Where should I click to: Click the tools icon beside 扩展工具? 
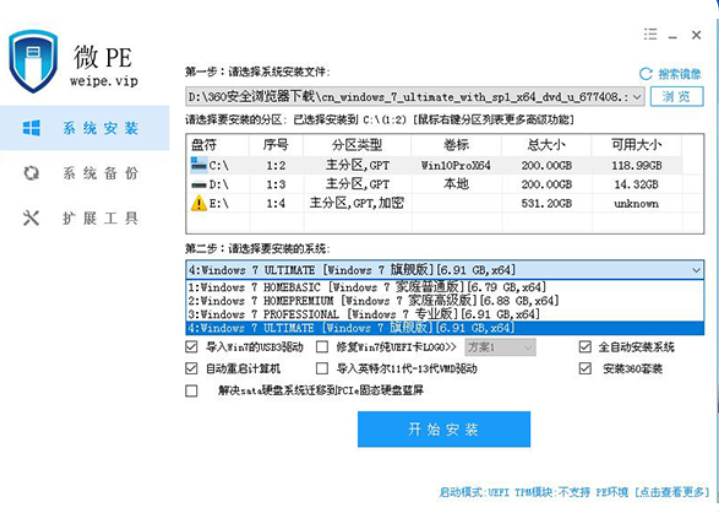click(x=31, y=218)
